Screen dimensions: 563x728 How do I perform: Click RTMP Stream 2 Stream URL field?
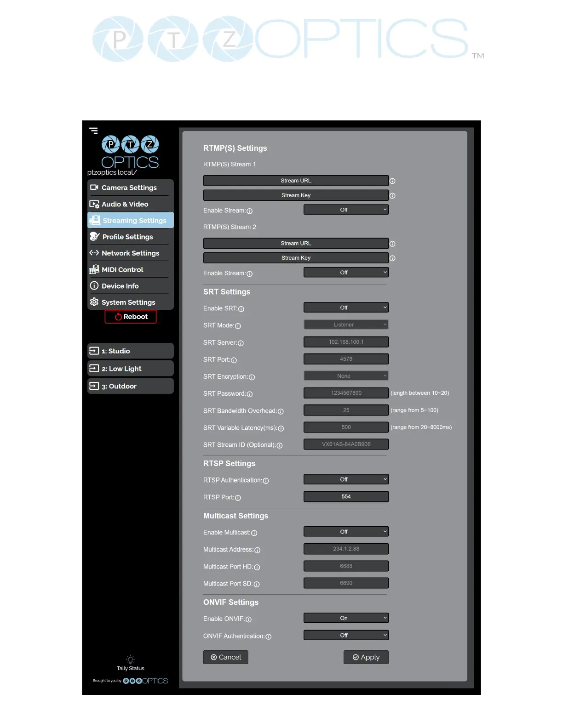tap(296, 244)
